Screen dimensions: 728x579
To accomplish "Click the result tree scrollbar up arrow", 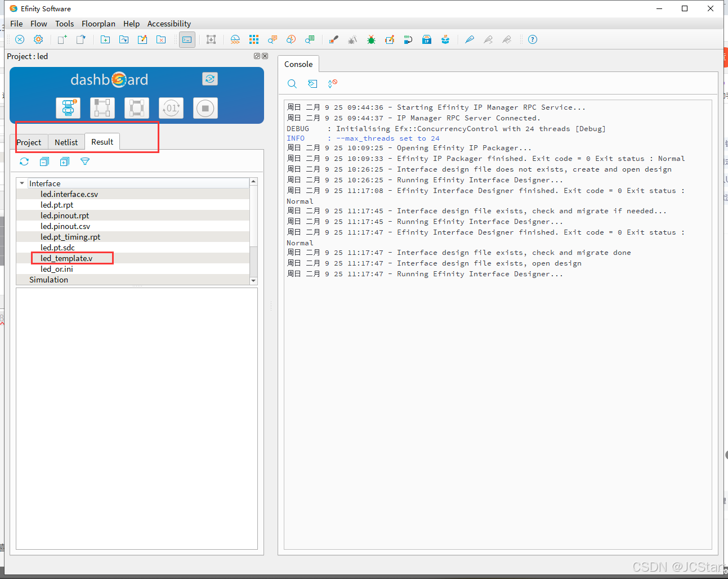I will coord(253,182).
